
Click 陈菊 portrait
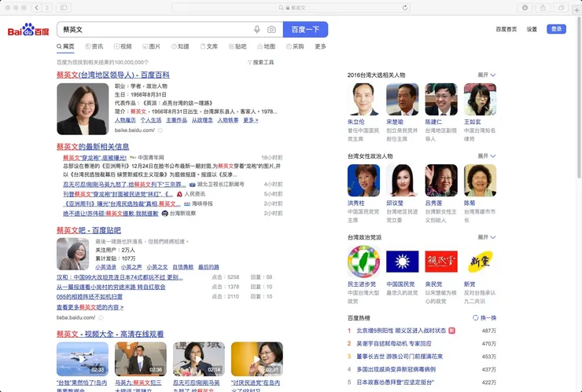coord(480,180)
